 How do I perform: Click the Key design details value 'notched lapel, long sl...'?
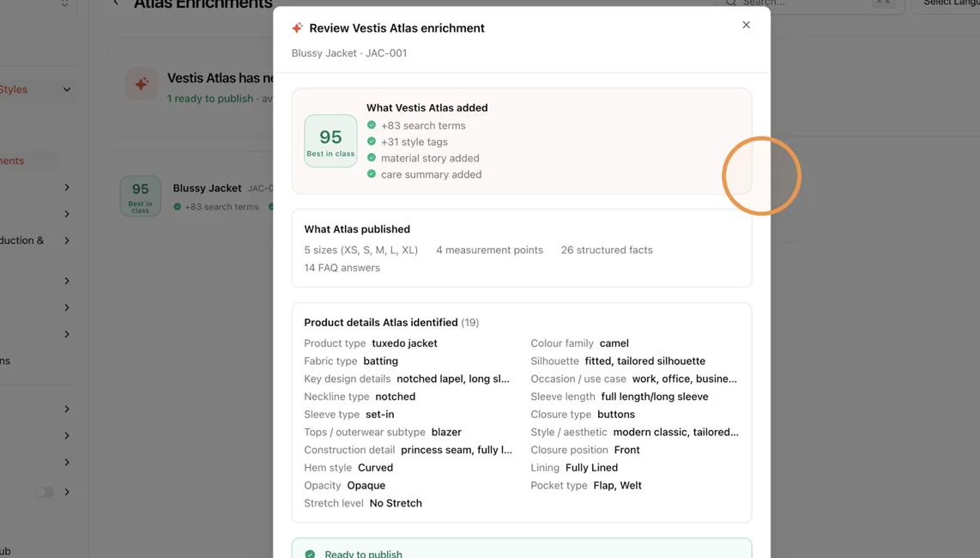coord(453,379)
